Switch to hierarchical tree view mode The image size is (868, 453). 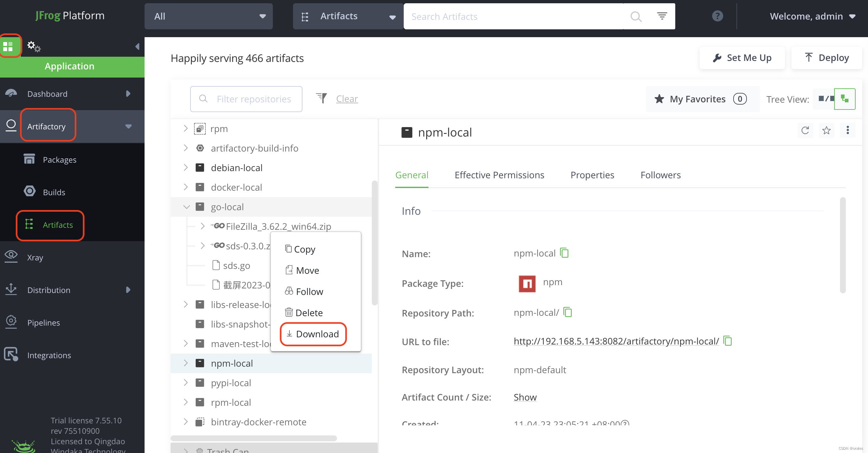point(845,99)
